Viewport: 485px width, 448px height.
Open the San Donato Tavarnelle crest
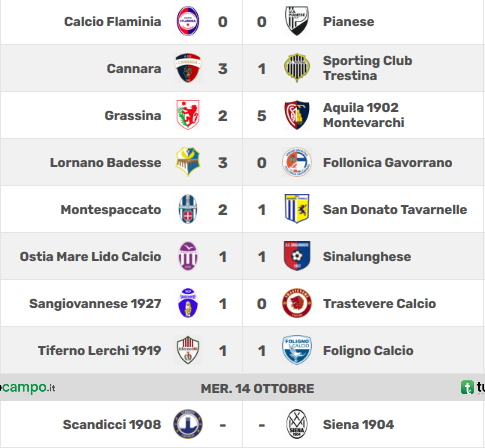coord(297,209)
